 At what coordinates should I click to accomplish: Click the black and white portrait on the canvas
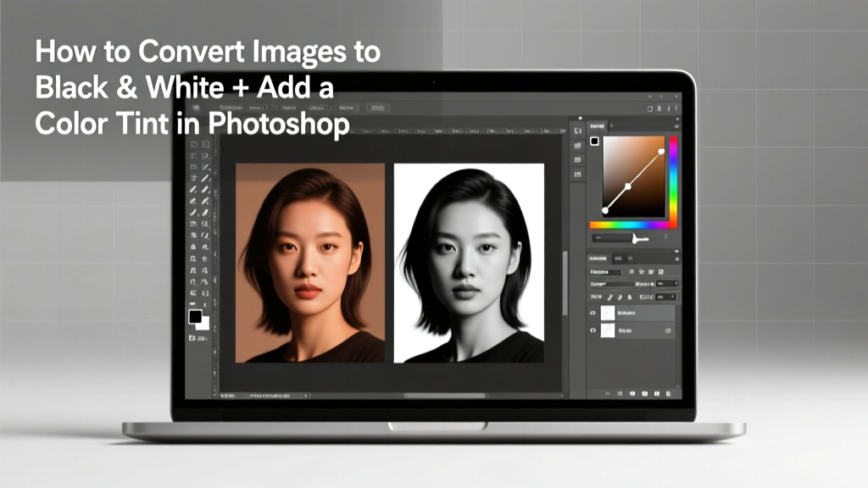point(469,263)
